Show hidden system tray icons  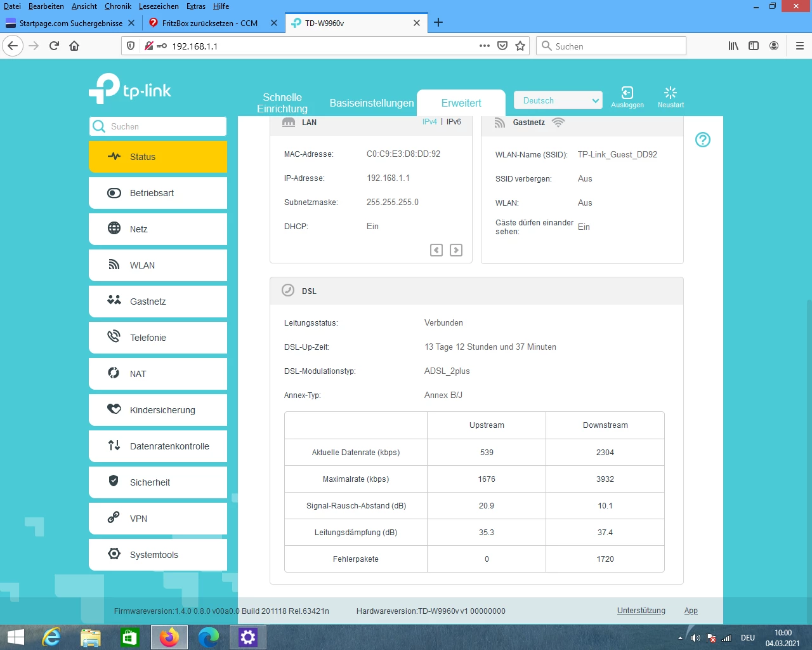coord(680,638)
